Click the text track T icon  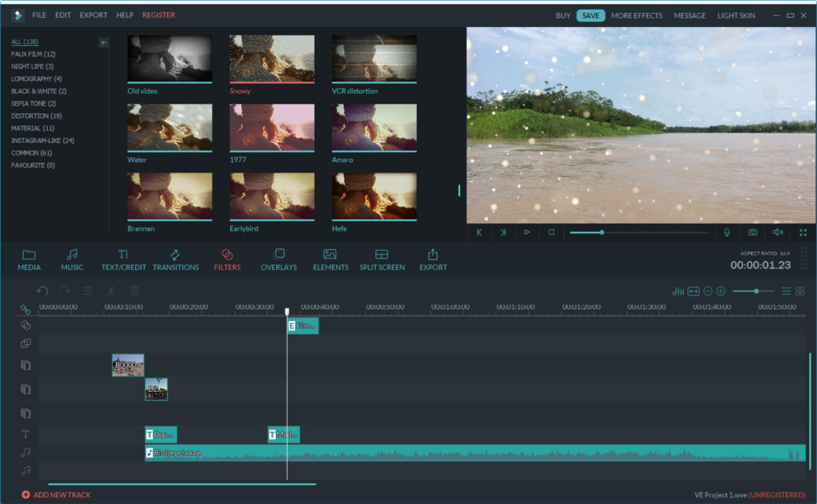(26, 434)
